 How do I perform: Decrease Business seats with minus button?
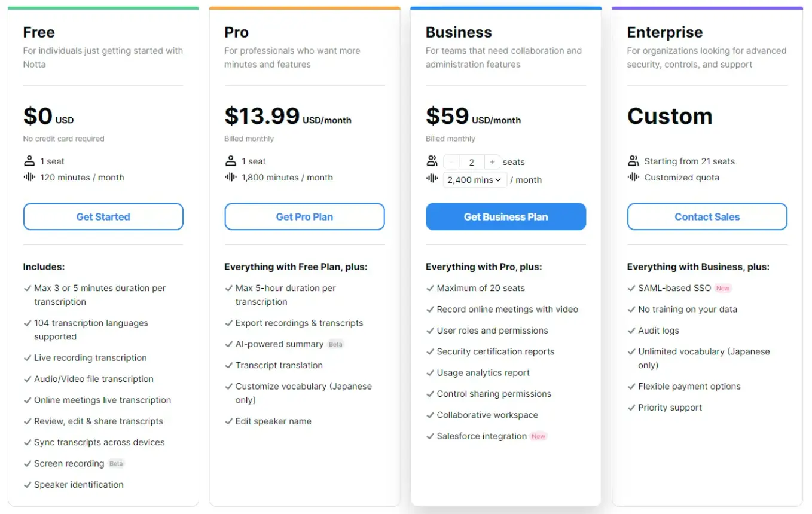point(452,162)
